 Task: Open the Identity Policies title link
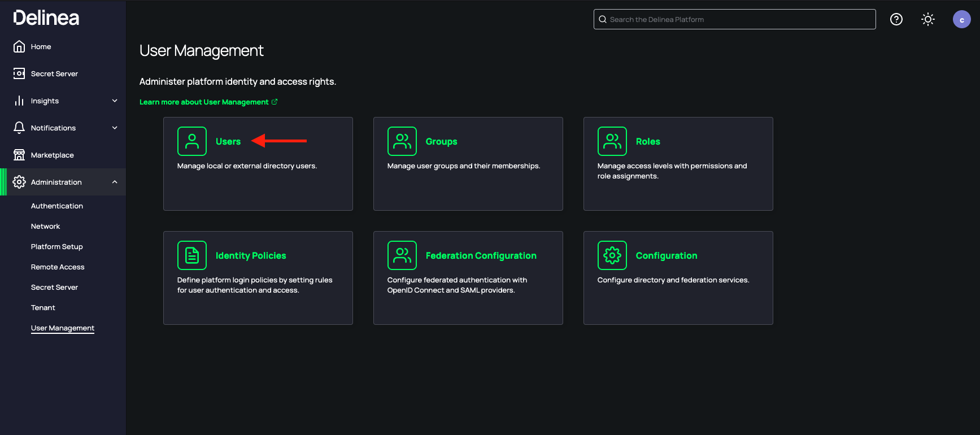pos(251,256)
